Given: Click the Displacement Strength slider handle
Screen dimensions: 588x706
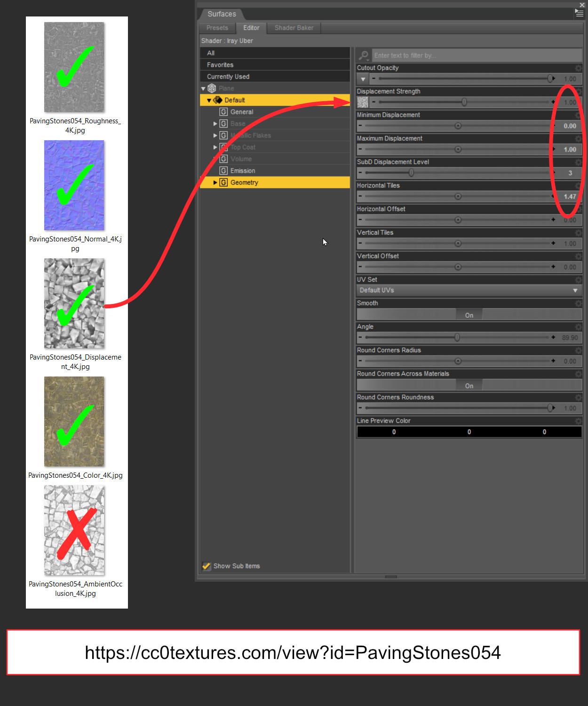Looking at the screenshot, I should click(464, 102).
